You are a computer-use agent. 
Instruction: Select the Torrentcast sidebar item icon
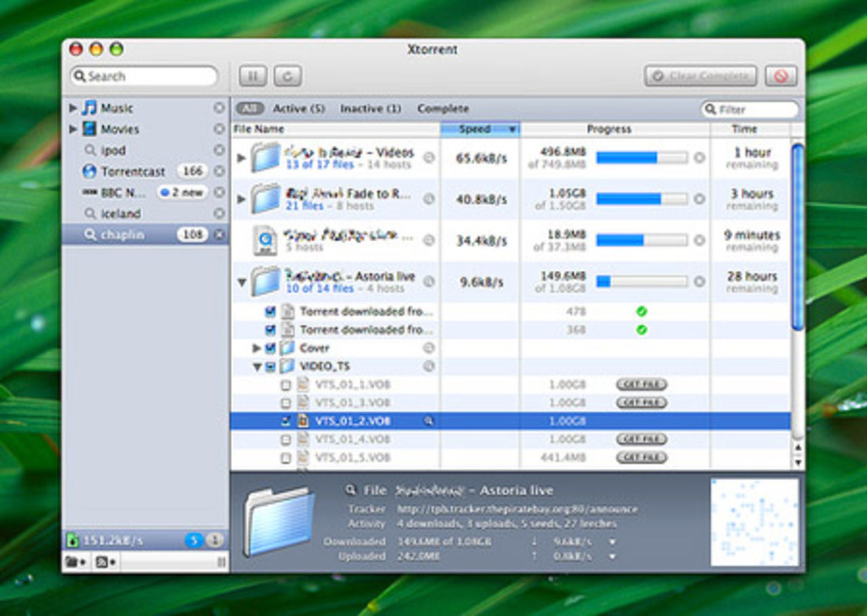coord(89,171)
